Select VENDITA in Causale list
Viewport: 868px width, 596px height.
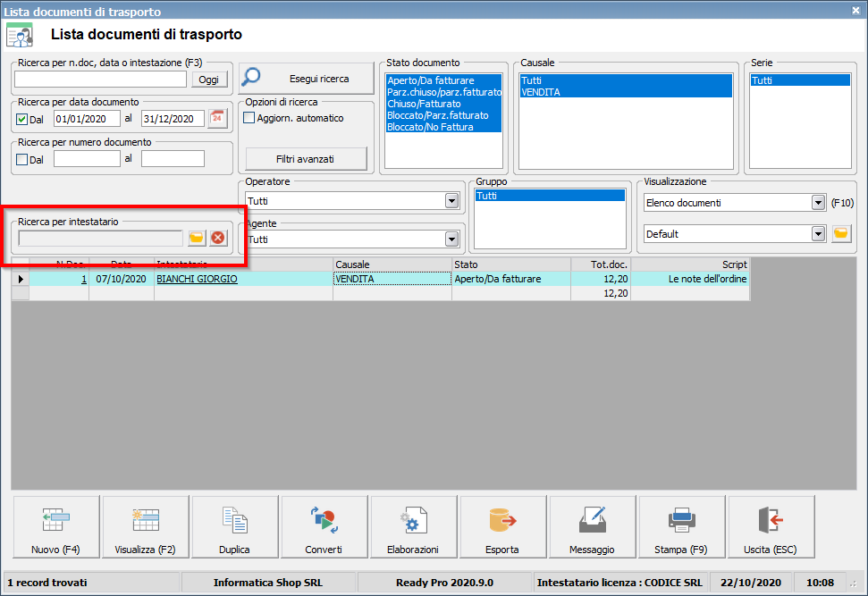click(626, 92)
